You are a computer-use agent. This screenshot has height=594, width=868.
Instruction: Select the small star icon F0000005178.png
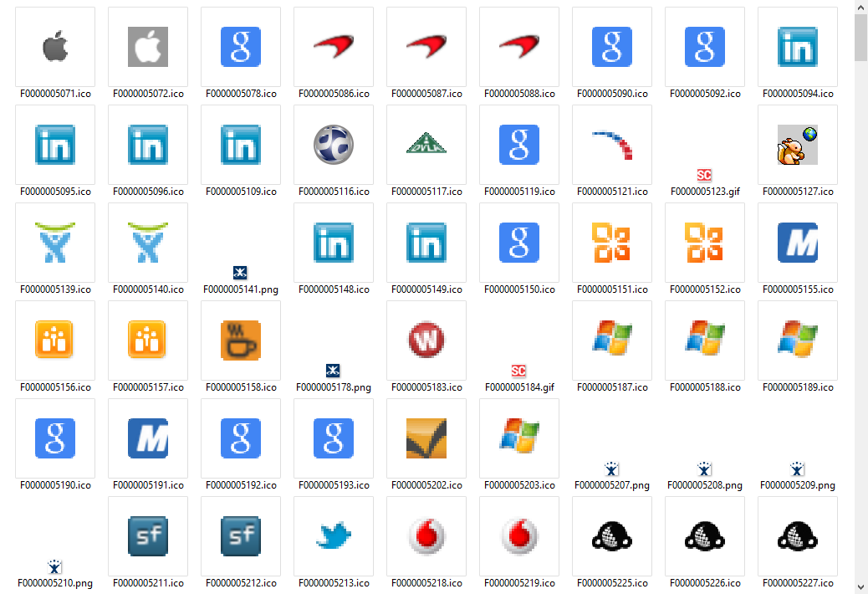(x=333, y=371)
